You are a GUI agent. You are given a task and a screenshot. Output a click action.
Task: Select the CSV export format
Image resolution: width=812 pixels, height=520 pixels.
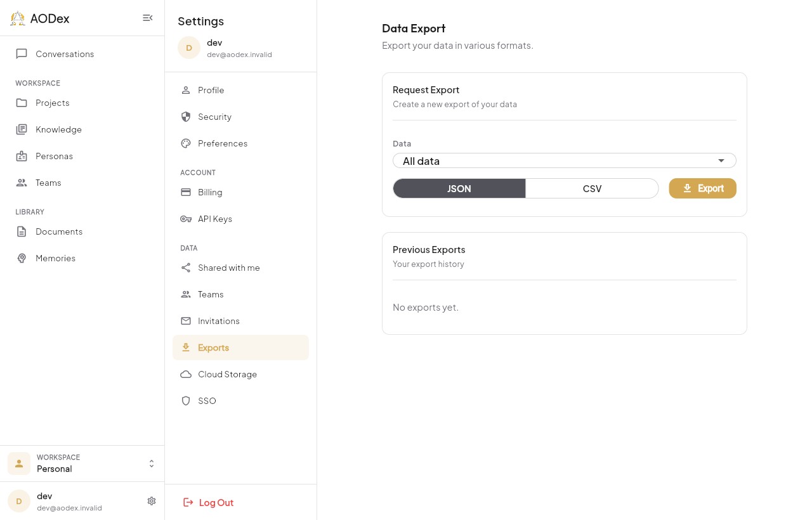click(592, 188)
